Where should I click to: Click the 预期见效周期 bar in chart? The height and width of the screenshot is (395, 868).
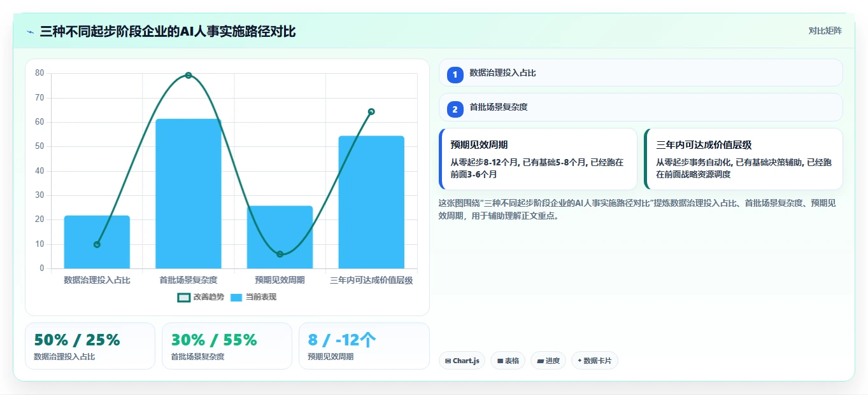tap(280, 237)
